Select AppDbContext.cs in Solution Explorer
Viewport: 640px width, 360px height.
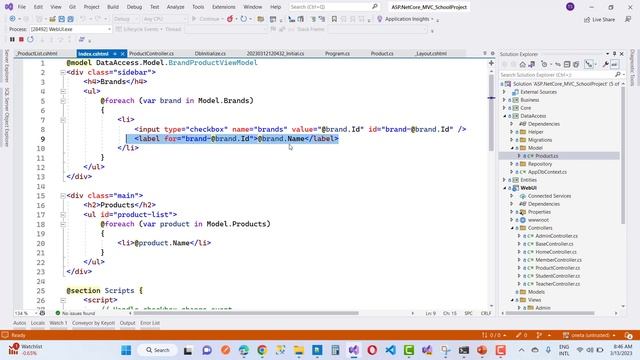coord(547,172)
